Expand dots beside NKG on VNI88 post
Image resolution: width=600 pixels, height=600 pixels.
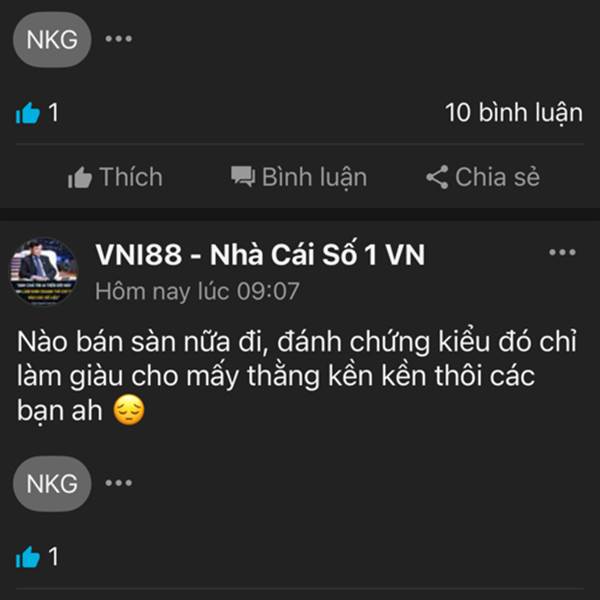coord(119,483)
